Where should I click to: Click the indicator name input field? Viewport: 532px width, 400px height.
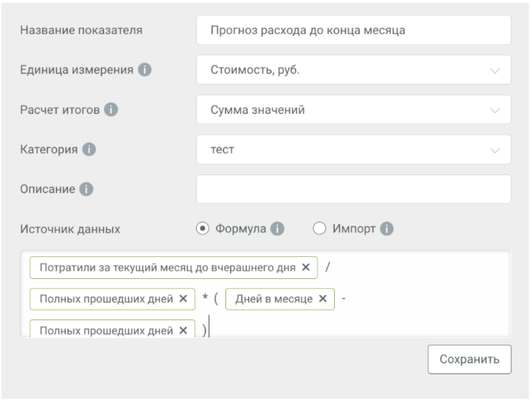353,30
